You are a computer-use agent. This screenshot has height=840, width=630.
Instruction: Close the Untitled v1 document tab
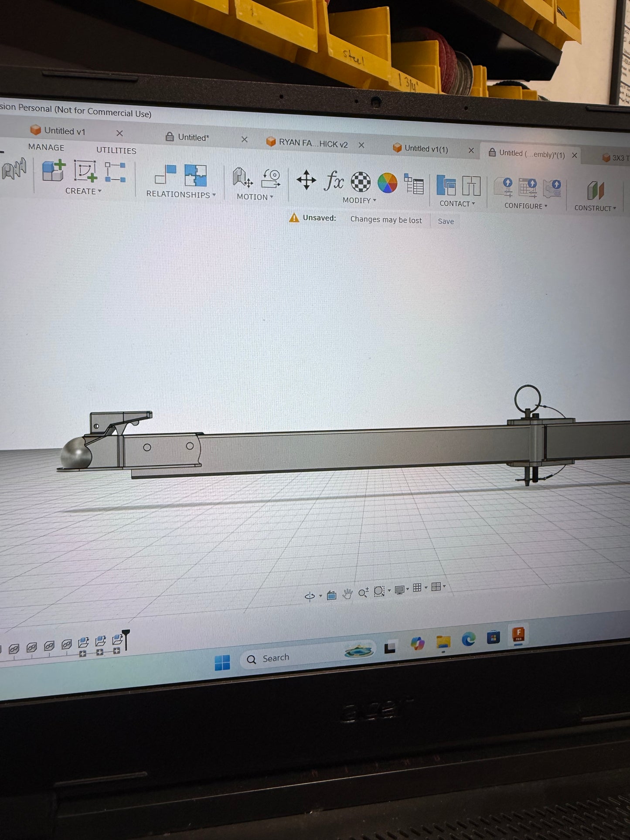tap(119, 133)
